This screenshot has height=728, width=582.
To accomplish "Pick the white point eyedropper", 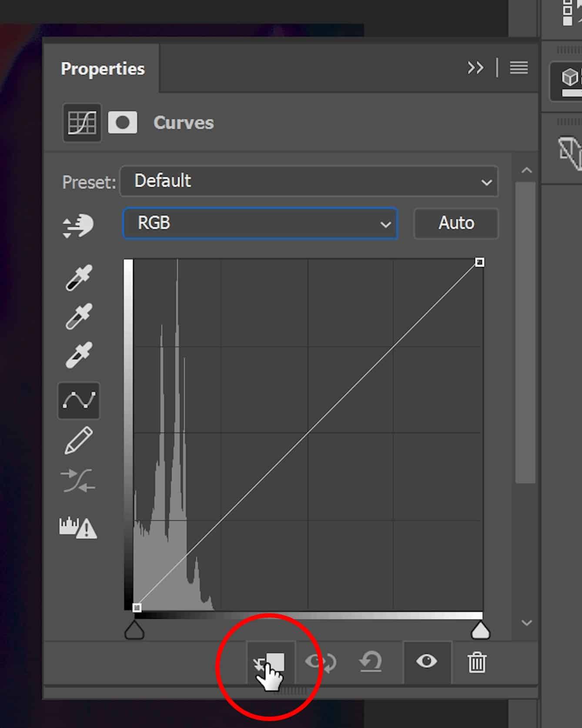I will pos(79,355).
